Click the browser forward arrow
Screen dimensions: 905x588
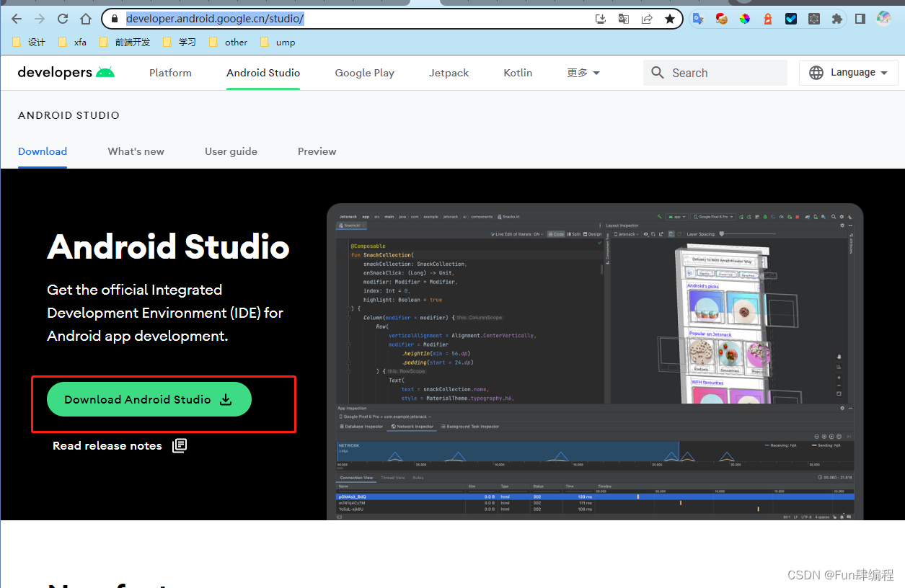pos(40,19)
